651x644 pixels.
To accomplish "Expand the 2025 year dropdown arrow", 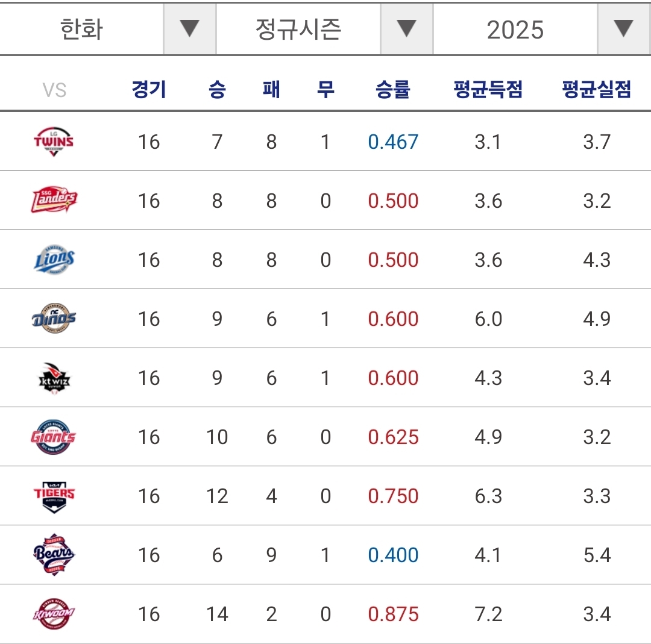I will (623, 29).
